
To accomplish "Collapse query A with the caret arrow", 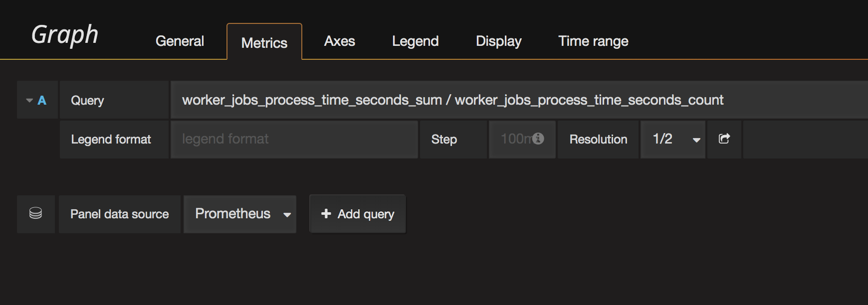I will (x=29, y=100).
